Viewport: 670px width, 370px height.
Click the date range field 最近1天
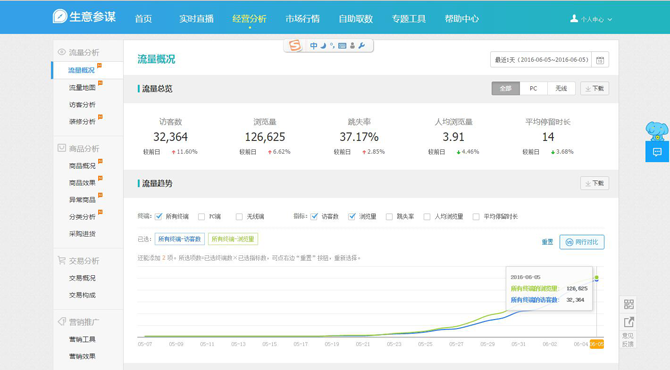[541, 60]
